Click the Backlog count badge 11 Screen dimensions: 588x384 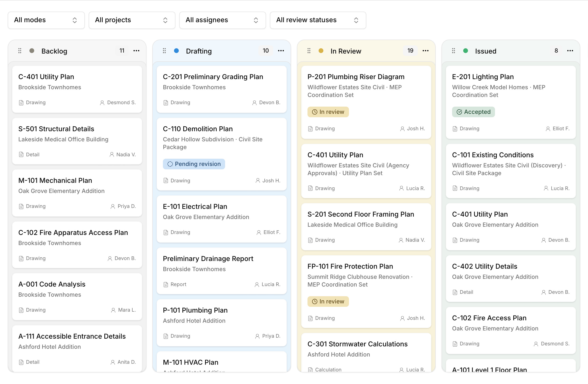(122, 51)
